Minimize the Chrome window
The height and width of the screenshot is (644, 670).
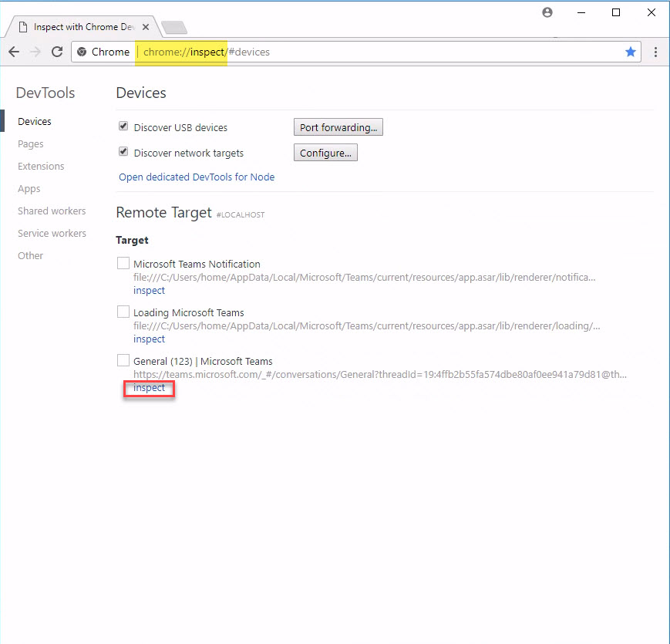pos(581,13)
